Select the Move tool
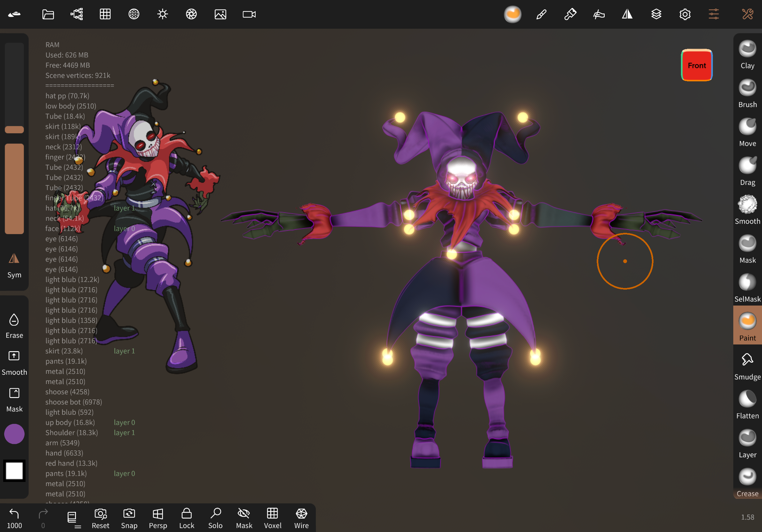The height and width of the screenshot is (532, 762). point(747,132)
